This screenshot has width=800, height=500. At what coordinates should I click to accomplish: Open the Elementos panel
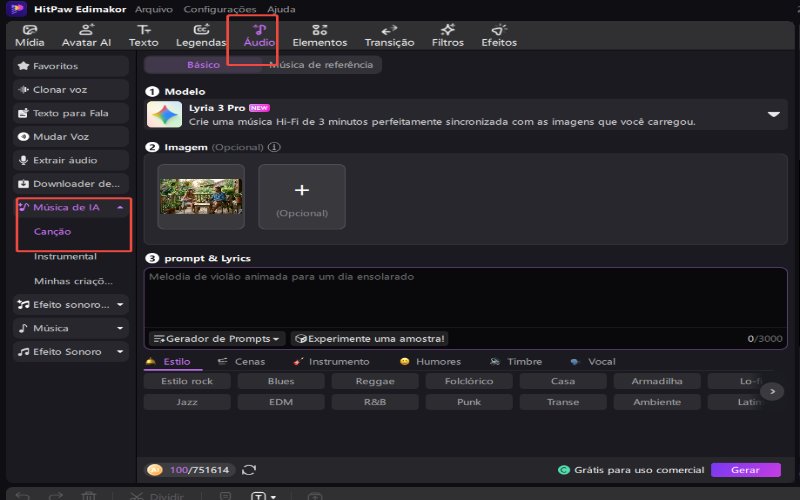[319, 35]
